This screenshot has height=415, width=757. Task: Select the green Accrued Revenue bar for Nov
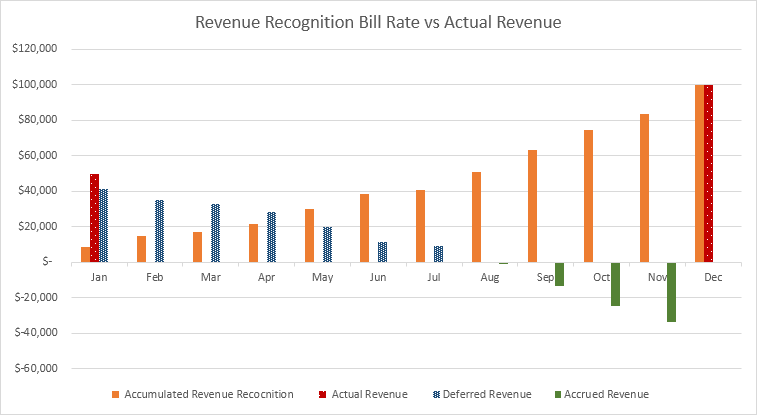point(671,292)
